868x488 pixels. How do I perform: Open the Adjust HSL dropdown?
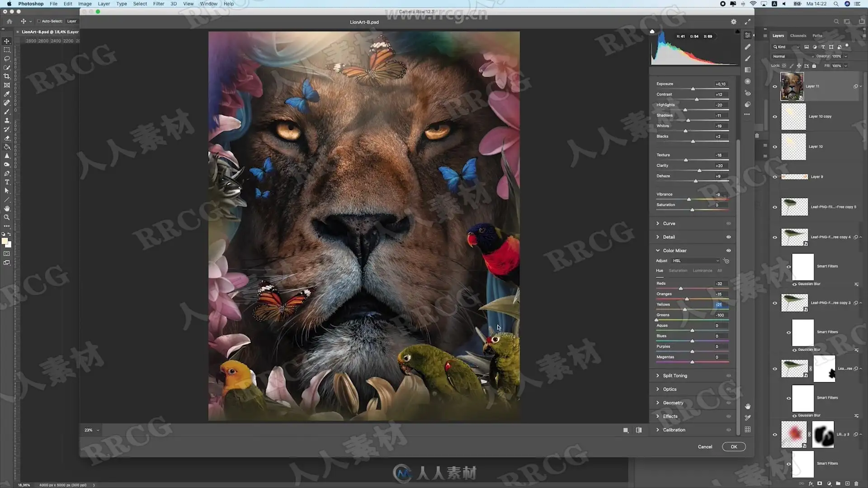point(695,261)
